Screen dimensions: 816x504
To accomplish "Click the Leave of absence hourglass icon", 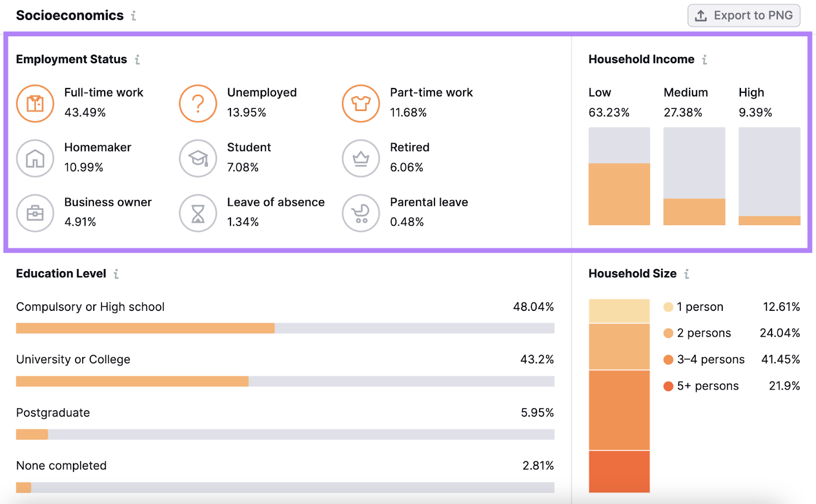I will tap(197, 213).
